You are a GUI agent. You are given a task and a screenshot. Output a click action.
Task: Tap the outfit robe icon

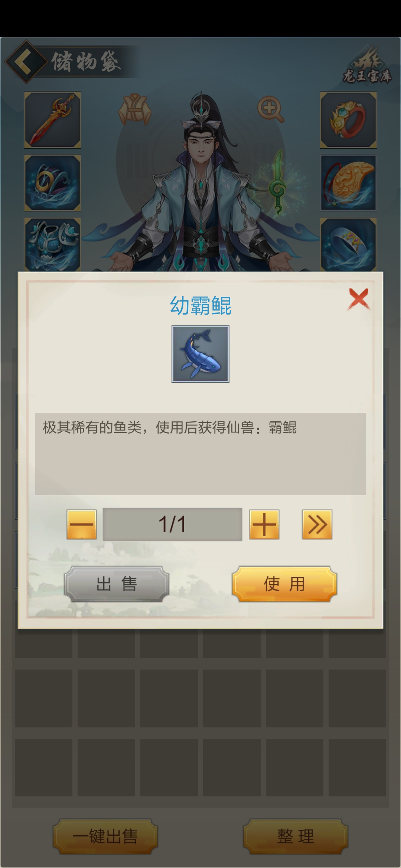[x=135, y=109]
